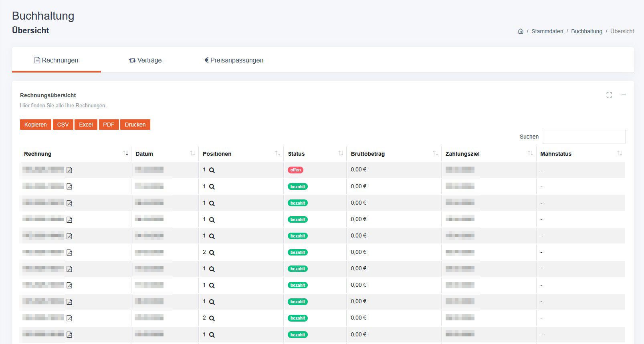This screenshot has height=344, width=644.
Task: Sort table by Rechnung column arrows
Action: pos(125,153)
